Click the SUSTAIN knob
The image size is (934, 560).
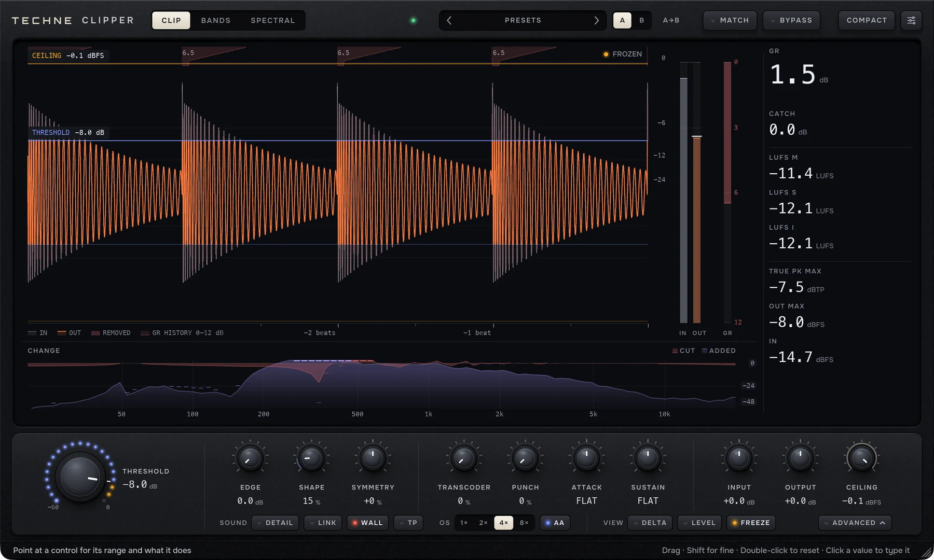[x=648, y=458]
